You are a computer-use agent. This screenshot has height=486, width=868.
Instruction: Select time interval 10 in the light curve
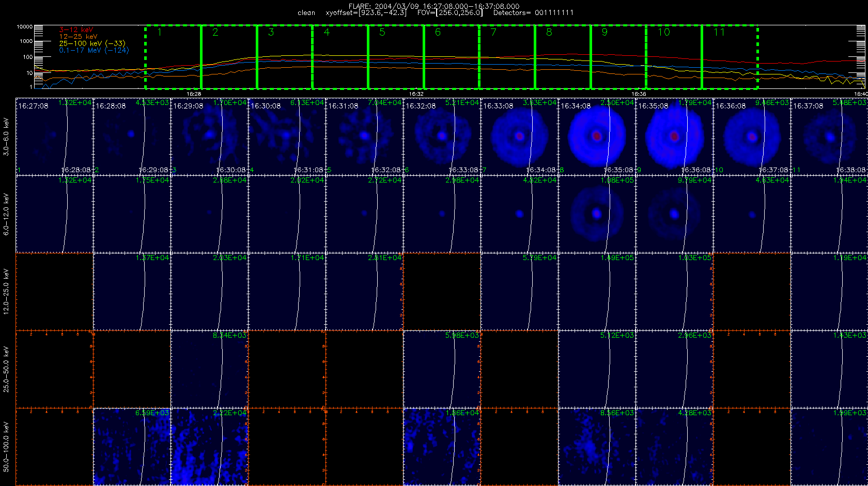[x=674, y=57]
